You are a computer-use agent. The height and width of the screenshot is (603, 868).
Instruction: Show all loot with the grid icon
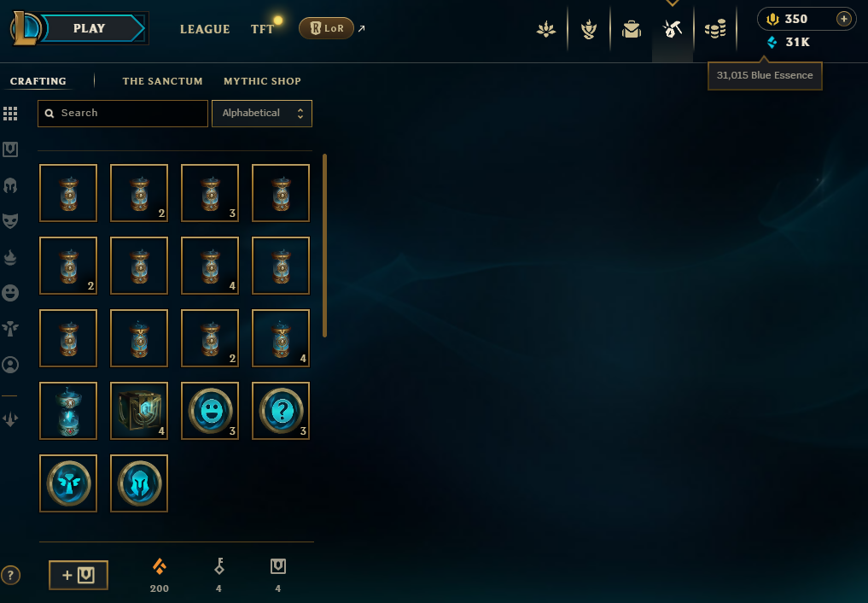pos(10,114)
